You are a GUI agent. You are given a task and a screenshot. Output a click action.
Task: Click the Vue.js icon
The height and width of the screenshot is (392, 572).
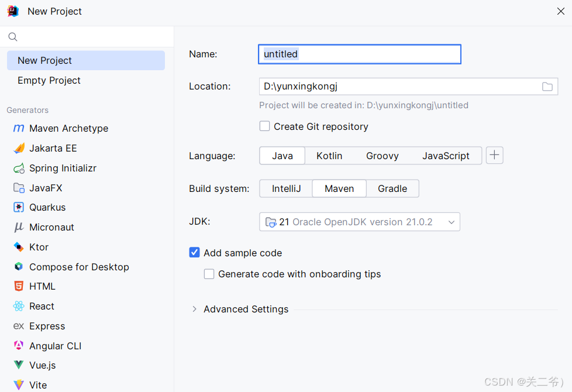pyautogui.click(x=19, y=365)
